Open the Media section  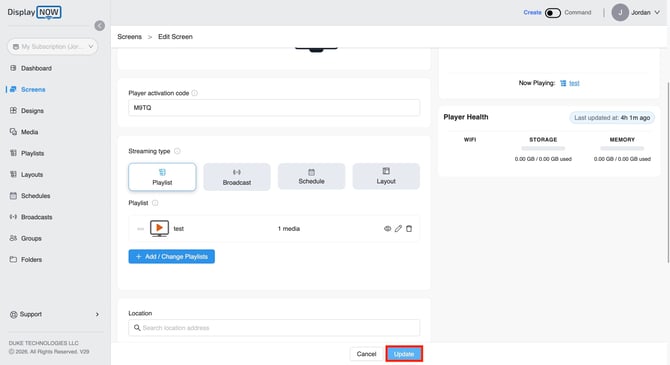tap(29, 132)
